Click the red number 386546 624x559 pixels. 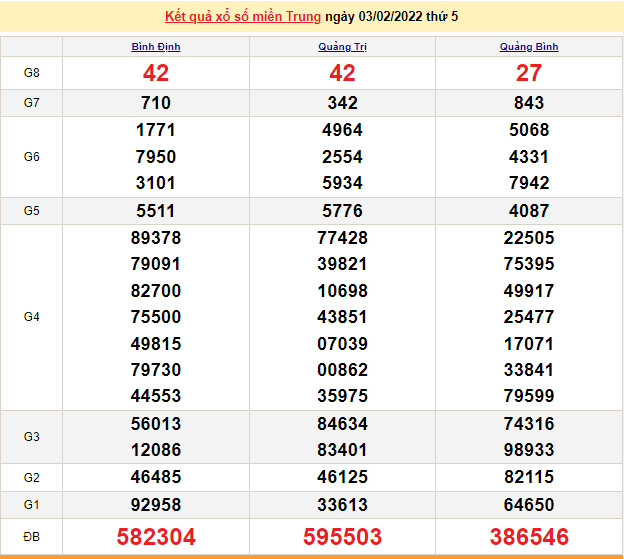point(529,537)
